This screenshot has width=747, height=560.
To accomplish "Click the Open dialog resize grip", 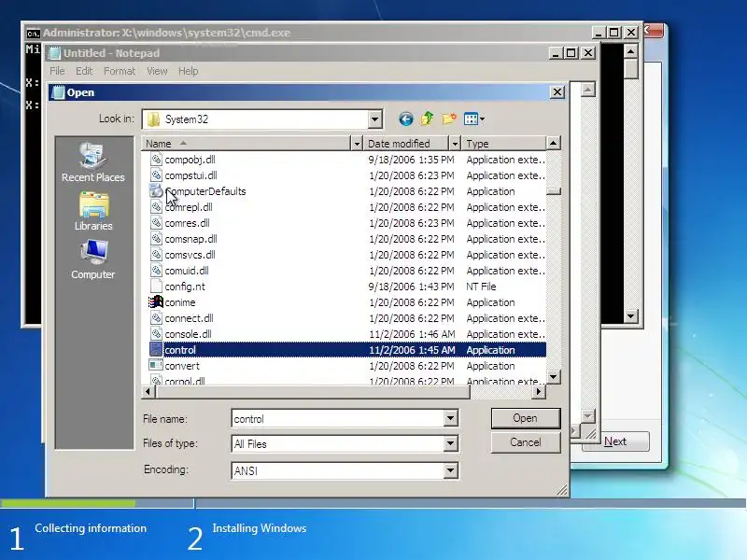I will [x=562, y=490].
